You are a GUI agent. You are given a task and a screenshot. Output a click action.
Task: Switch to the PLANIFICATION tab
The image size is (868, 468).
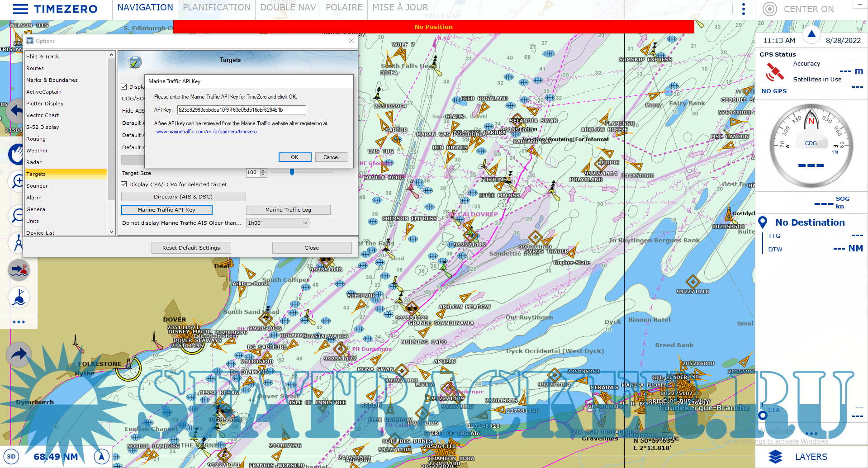216,8
